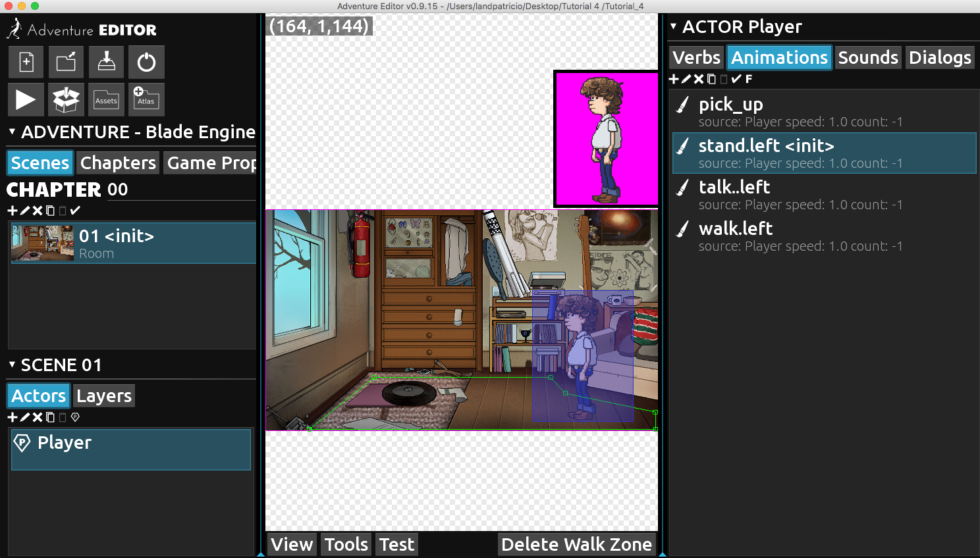Add a new animation with plus icon
Viewport: 980px width, 558px height.
tap(674, 79)
